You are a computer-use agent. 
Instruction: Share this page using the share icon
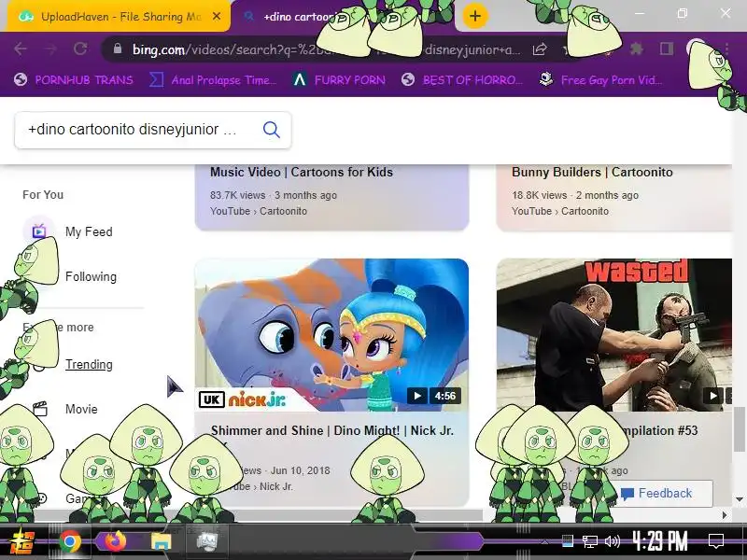[540, 49]
